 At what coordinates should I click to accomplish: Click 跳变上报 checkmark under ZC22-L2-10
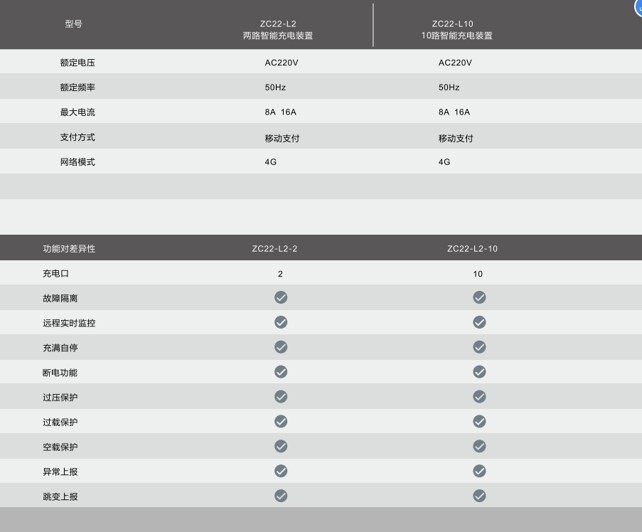(x=479, y=495)
